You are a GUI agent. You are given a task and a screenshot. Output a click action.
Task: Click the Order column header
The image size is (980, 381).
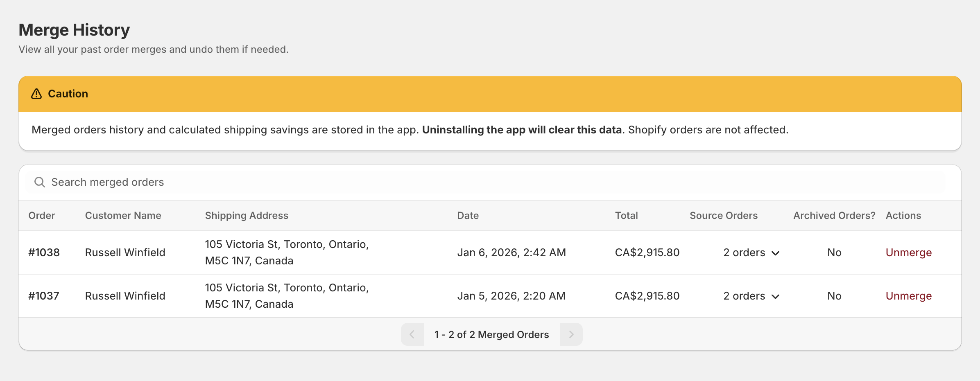click(42, 216)
